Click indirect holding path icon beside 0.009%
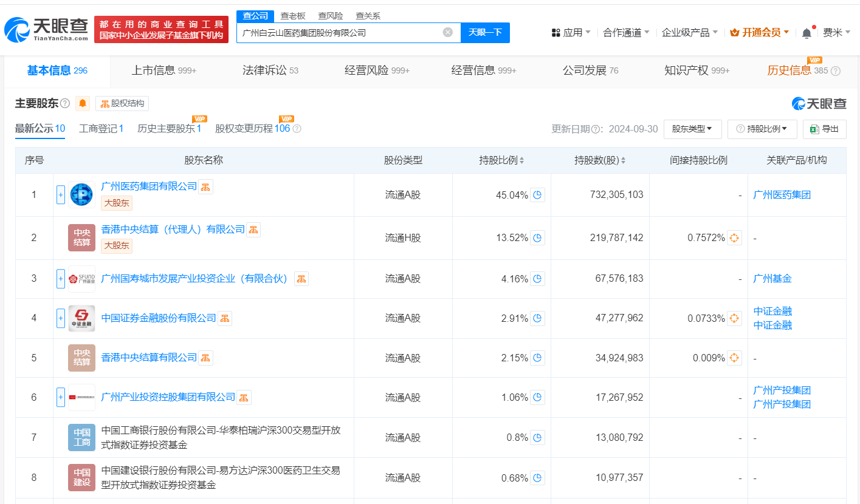The width and height of the screenshot is (860, 504). click(x=734, y=358)
